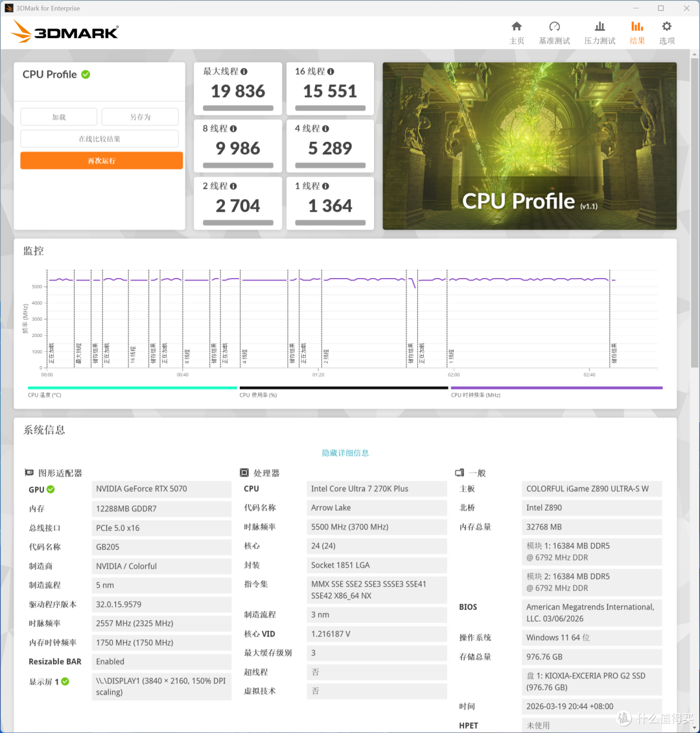Click the Windows 11 64 位 value
The height and width of the screenshot is (733, 700).
[592, 638]
